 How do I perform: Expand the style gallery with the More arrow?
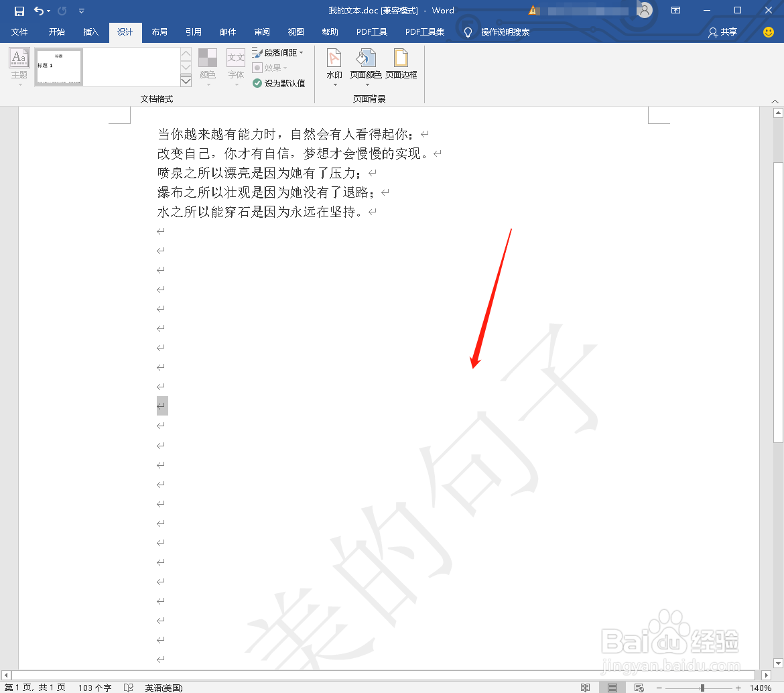[x=186, y=80]
